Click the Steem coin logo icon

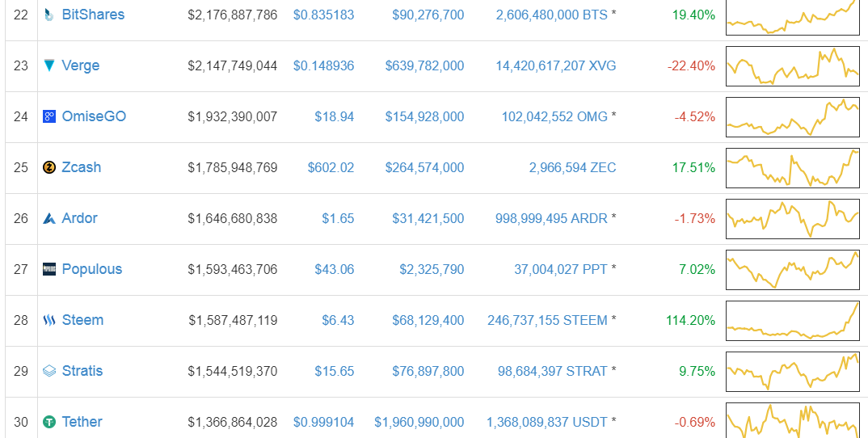pyautogui.click(x=49, y=320)
